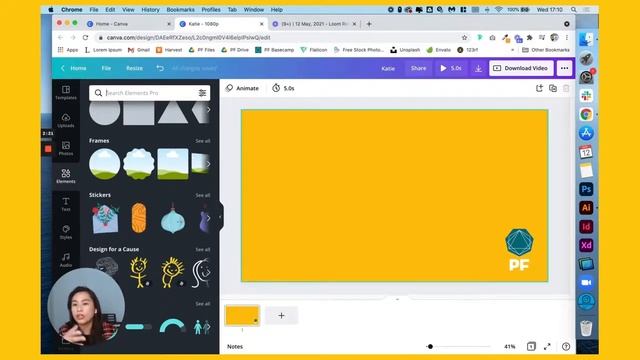
Task: Bookmark page with the star icon
Action: pyautogui.click(x=464, y=38)
